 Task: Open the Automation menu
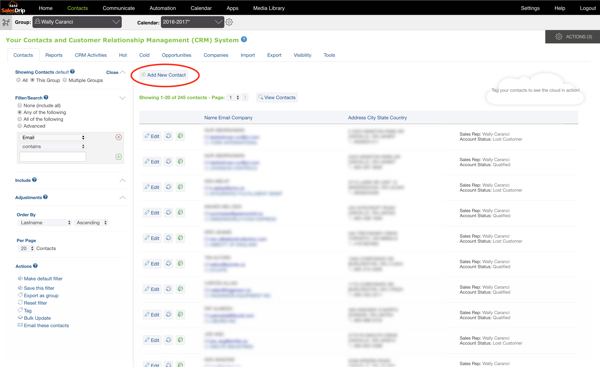pyautogui.click(x=163, y=8)
